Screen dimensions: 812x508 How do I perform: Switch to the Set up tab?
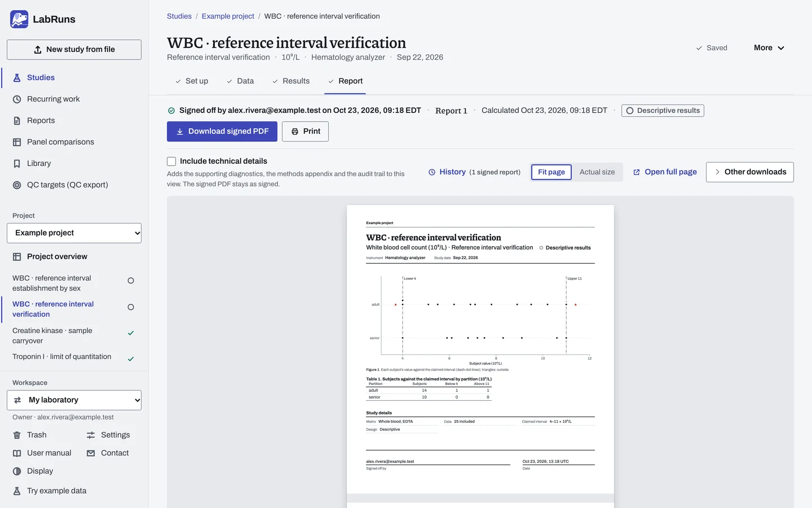(192, 81)
